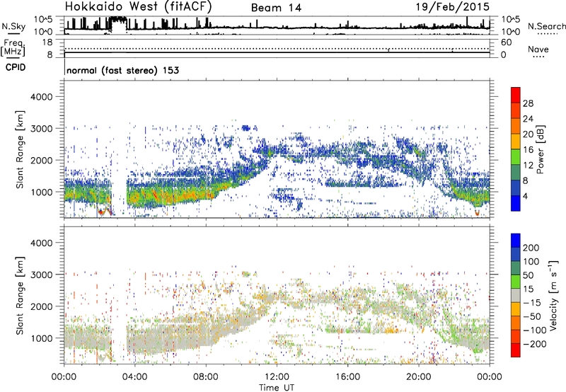Click the '50' label on Velocity colorbar
Viewport: 566px width, 392px height.
pos(528,275)
